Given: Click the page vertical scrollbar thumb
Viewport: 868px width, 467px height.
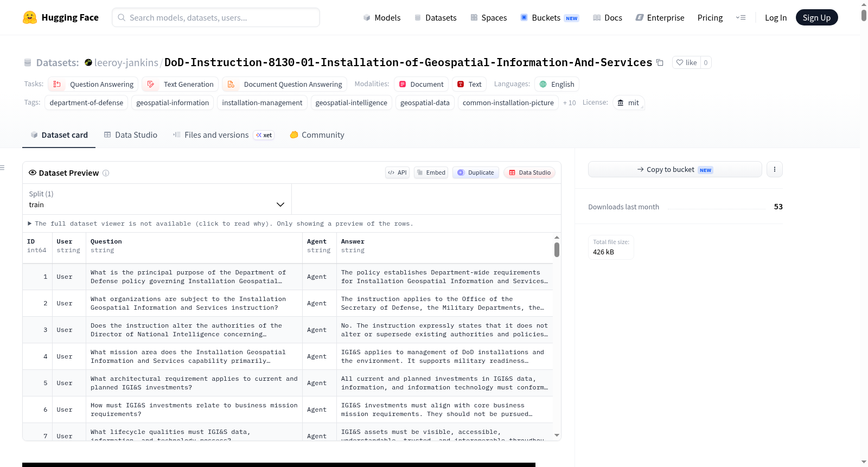Looking at the screenshot, I should (x=864, y=15).
